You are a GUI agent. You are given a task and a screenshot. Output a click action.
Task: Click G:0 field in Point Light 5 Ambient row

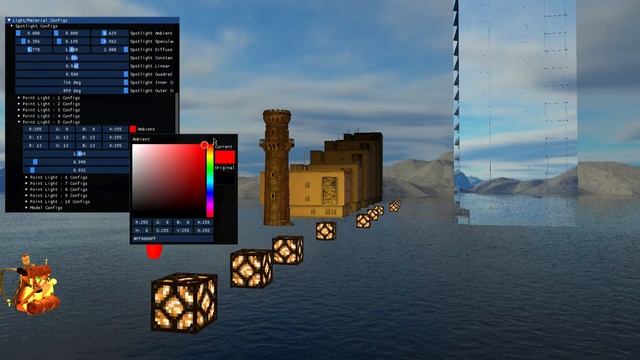pos(62,129)
